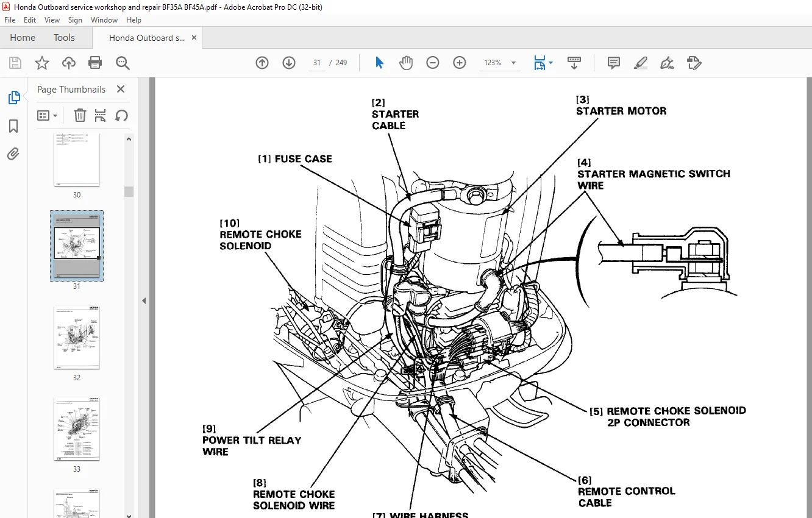Open the Help menu
Screen dimensions: 812x518
click(x=134, y=20)
